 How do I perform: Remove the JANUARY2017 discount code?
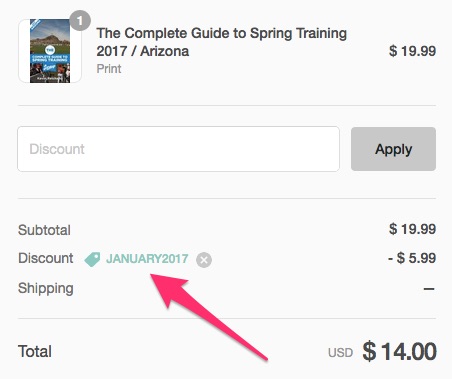click(204, 260)
